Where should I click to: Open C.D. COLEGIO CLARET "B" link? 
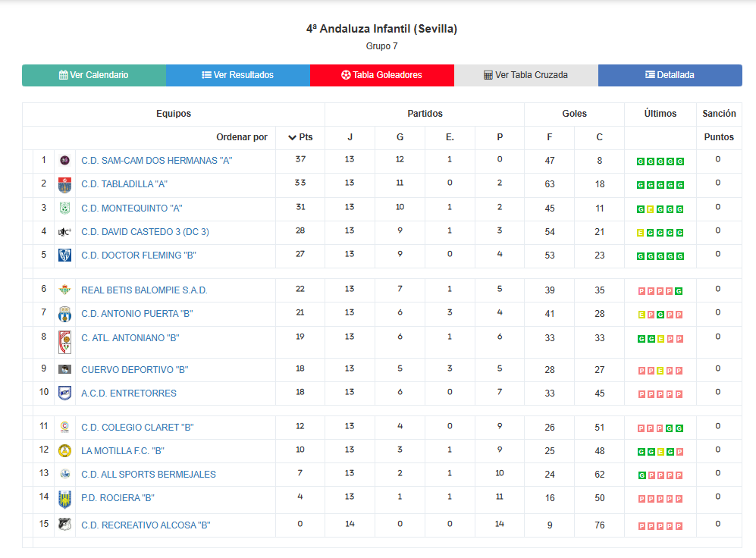click(137, 428)
